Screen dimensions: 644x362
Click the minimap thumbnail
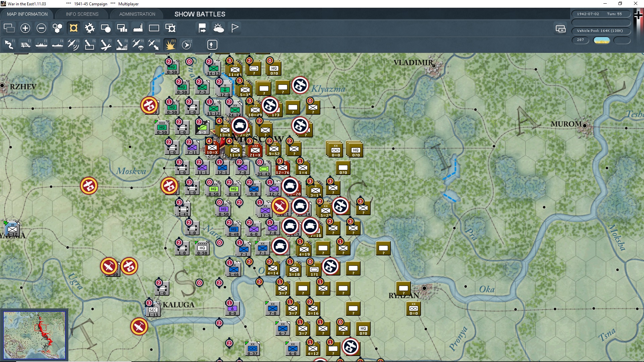point(34,335)
